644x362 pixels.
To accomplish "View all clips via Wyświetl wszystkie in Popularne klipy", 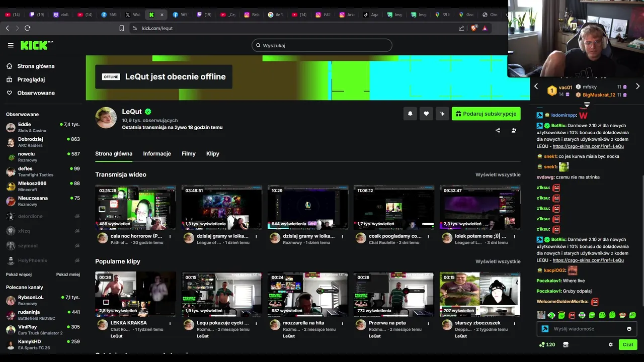I will click(x=498, y=261).
